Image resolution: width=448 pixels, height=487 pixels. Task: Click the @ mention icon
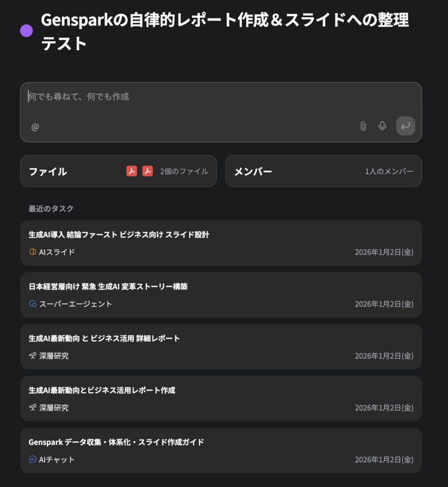click(35, 127)
